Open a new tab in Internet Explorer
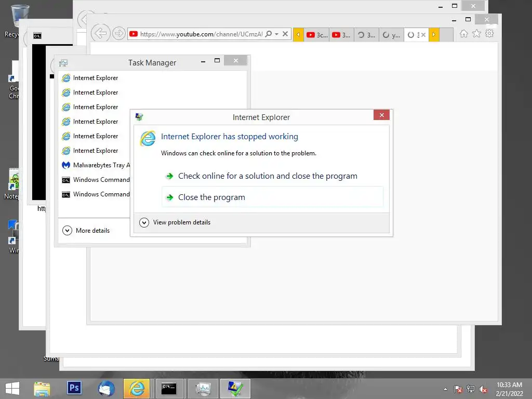The image size is (532, 399). coord(446,35)
